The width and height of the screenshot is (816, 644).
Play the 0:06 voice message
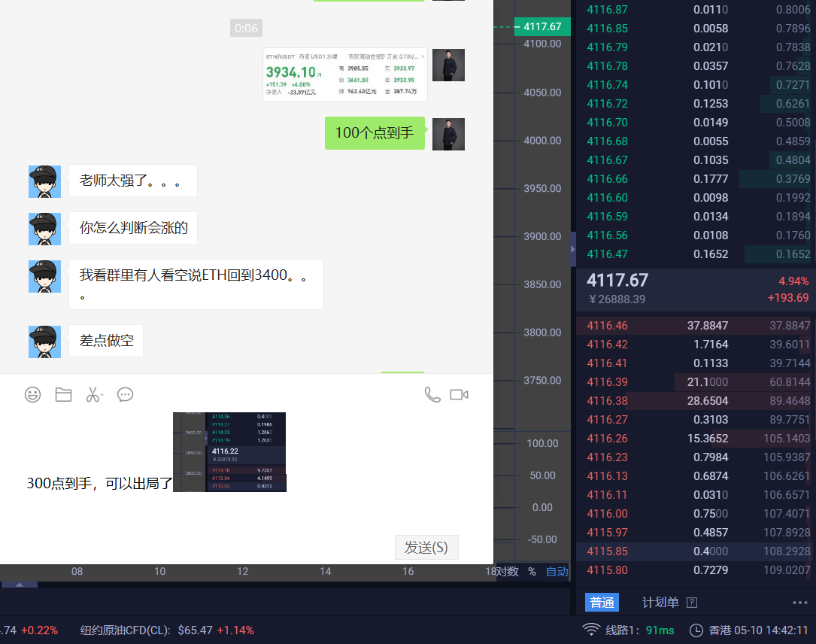[247, 28]
